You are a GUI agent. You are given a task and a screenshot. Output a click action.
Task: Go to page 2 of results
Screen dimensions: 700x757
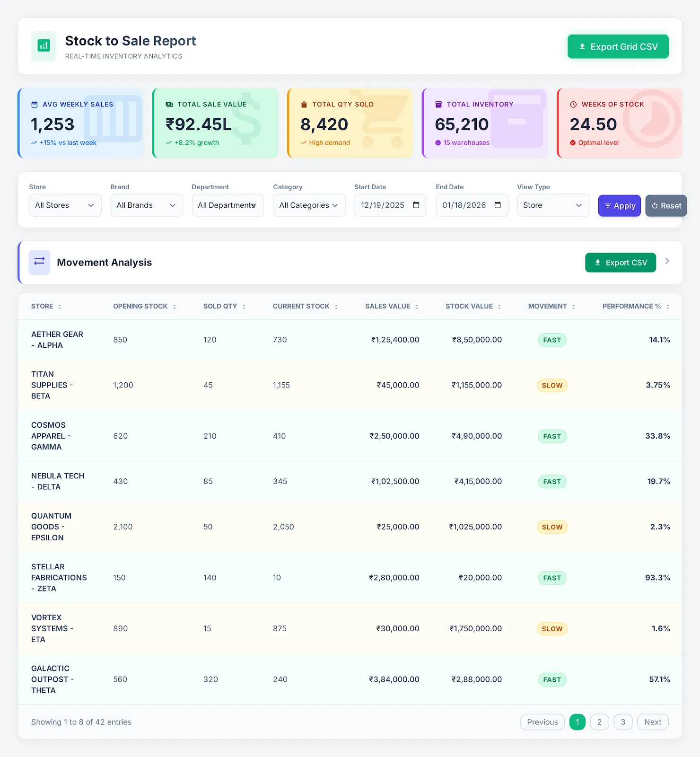[x=599, y=722]
